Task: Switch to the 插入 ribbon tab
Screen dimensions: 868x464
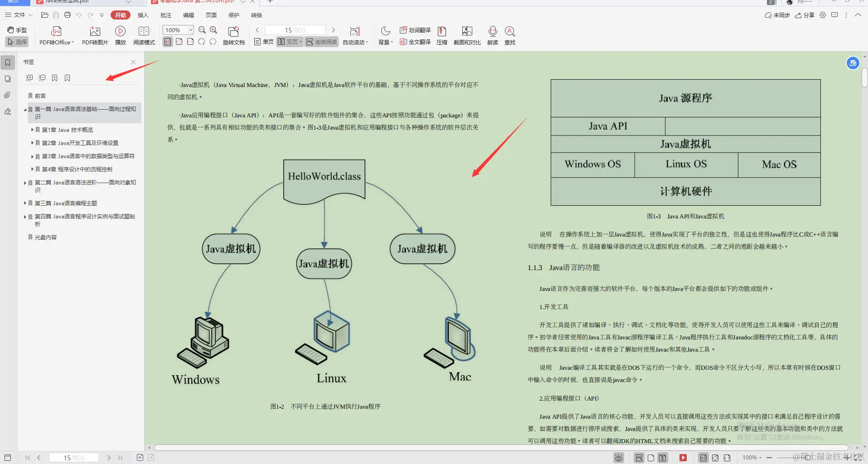Action: 143,15
